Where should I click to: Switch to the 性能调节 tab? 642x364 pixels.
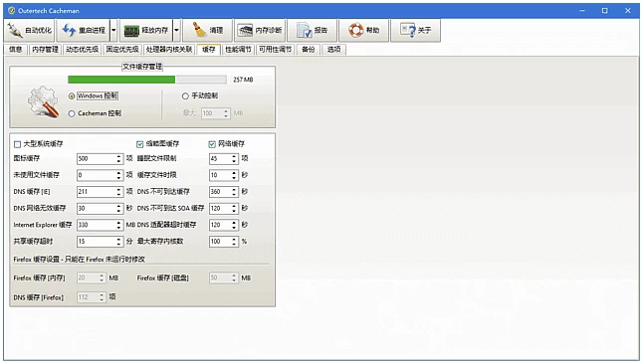(x=238, y=50)
